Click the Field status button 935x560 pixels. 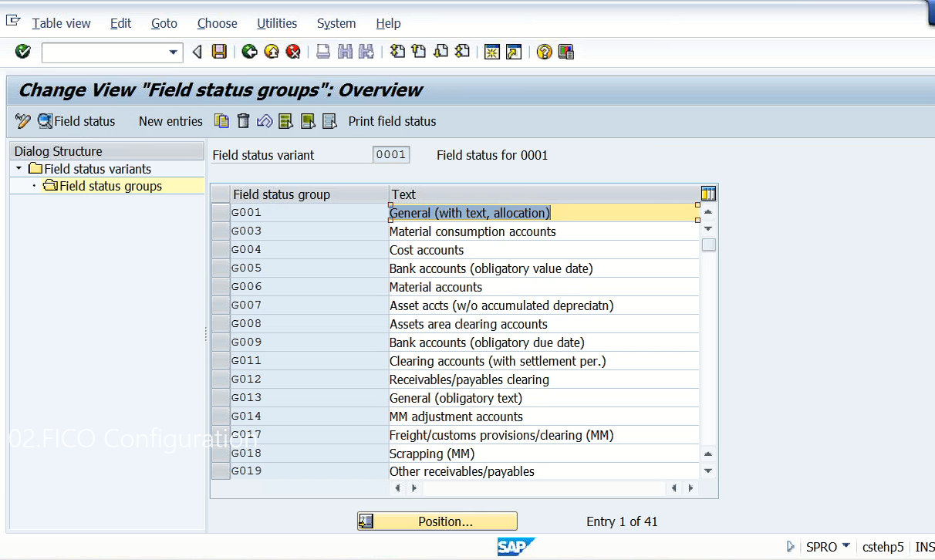[x=76, y=121]
